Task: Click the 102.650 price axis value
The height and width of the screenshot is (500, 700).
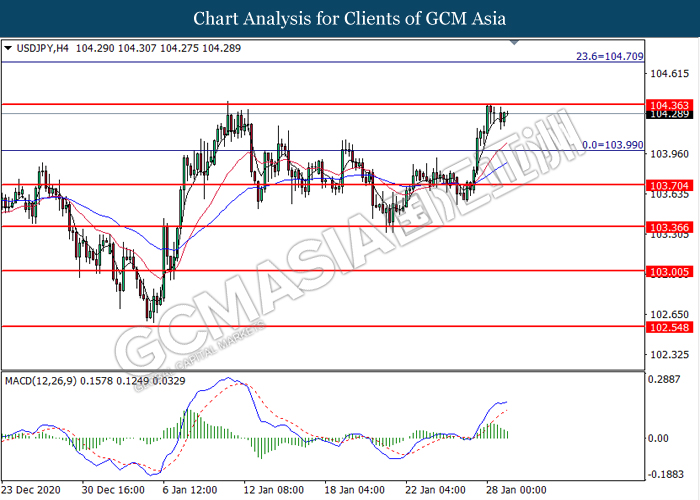Action: tap(670, 314)
